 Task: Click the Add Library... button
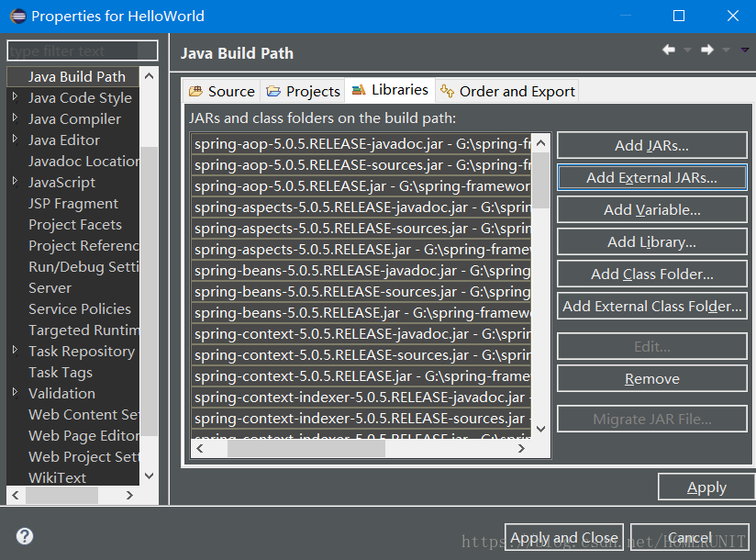point(651,241)
